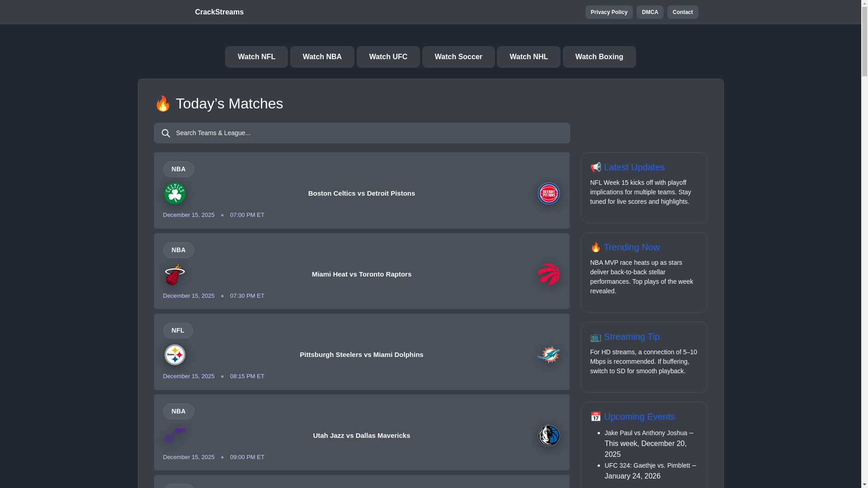Click the magnifying glass search icon
The width and height of the screenshot is (868, 488).
[x=166, y=133]
